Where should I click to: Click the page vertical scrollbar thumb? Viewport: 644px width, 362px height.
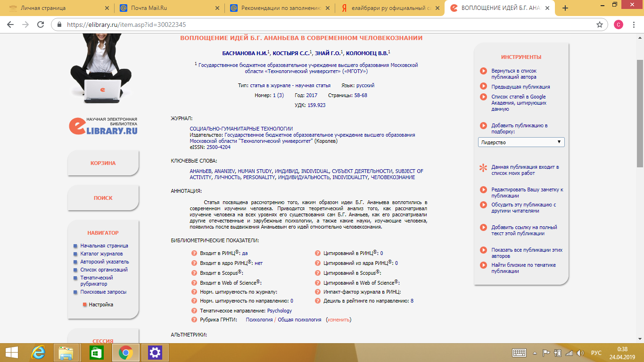640,113
